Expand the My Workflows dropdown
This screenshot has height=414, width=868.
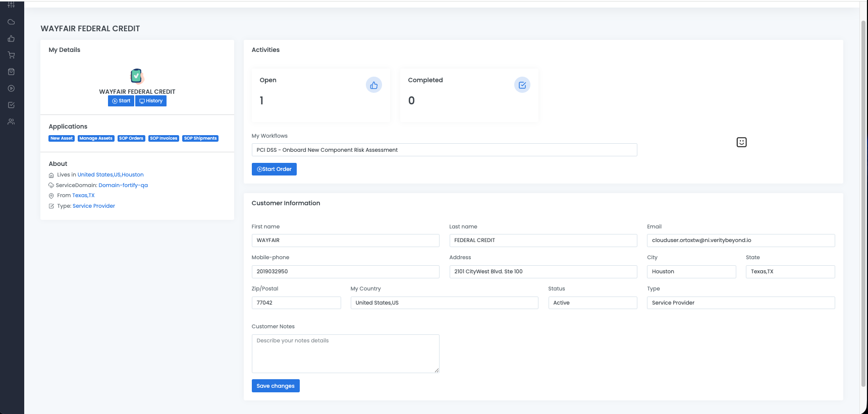pos(444,150)
